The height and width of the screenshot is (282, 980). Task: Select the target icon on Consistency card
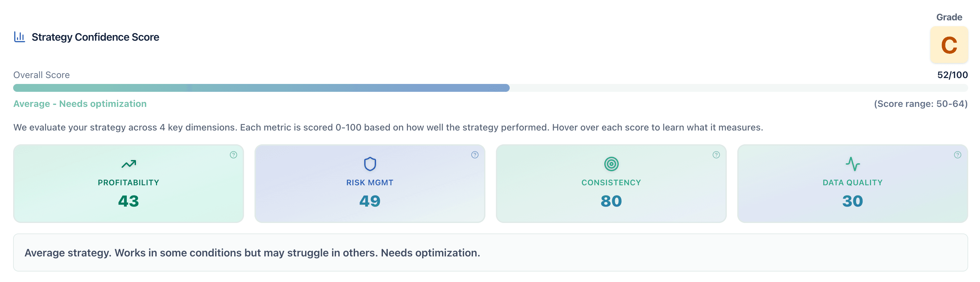click(x=611, y=164)
